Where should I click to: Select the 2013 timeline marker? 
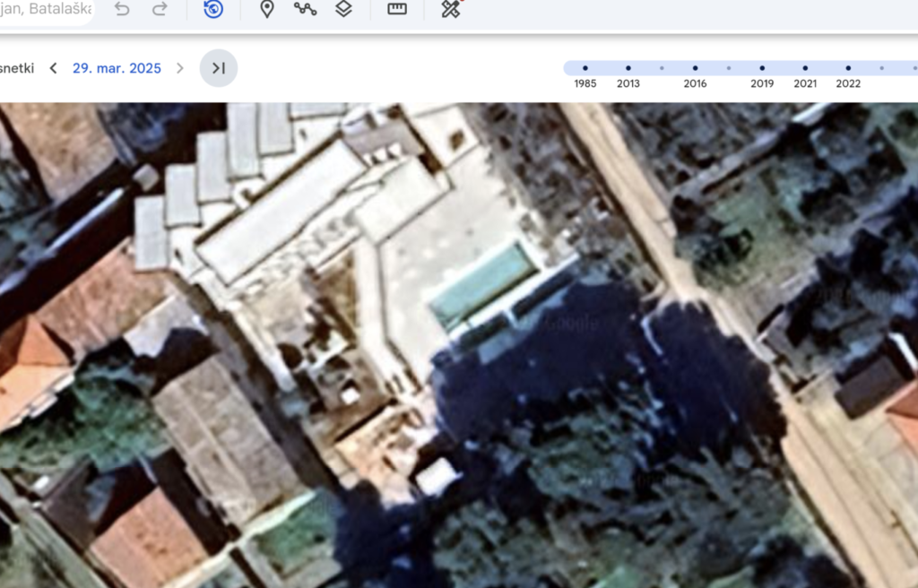click(628, 68)
